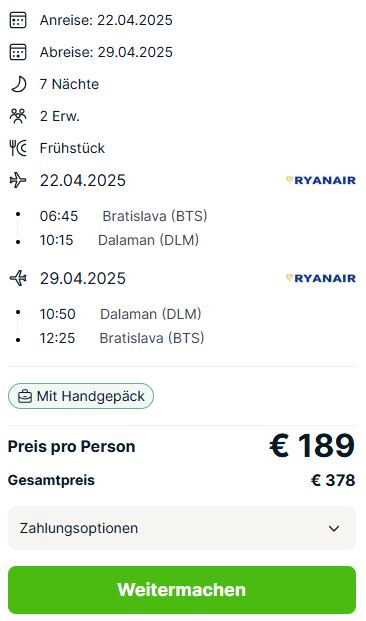Image resolution: width=366 pixels, height=621 pixels.
Task: Click the fork and plate meal icon
Action: pyautogui.click(x=18, y=148)
